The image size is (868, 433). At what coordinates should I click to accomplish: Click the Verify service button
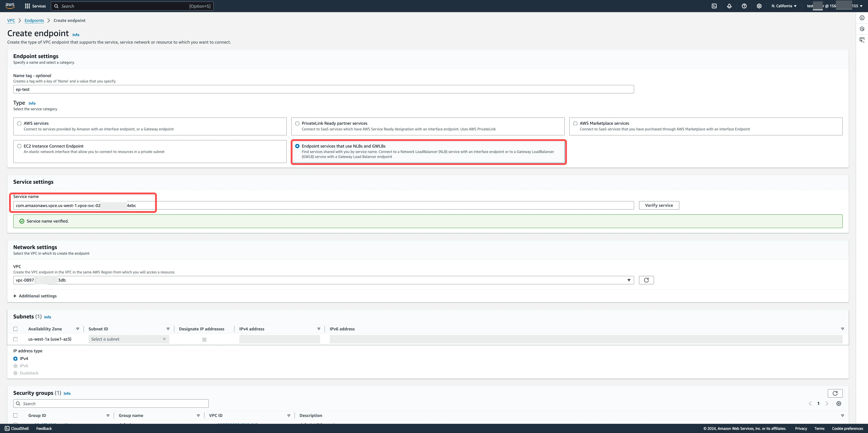coord(658,205)
